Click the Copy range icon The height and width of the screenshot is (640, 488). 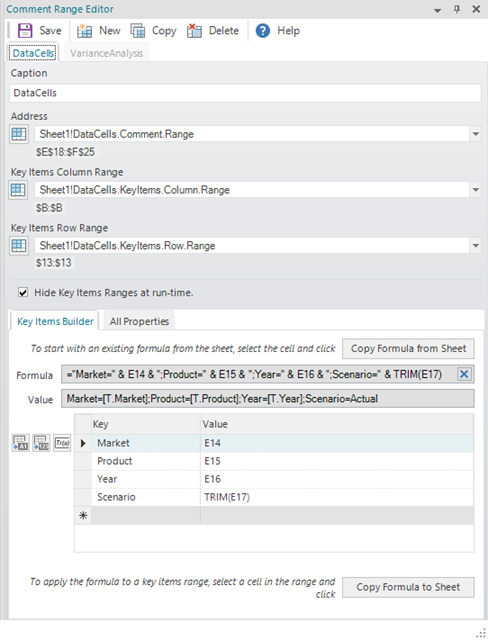138,31
